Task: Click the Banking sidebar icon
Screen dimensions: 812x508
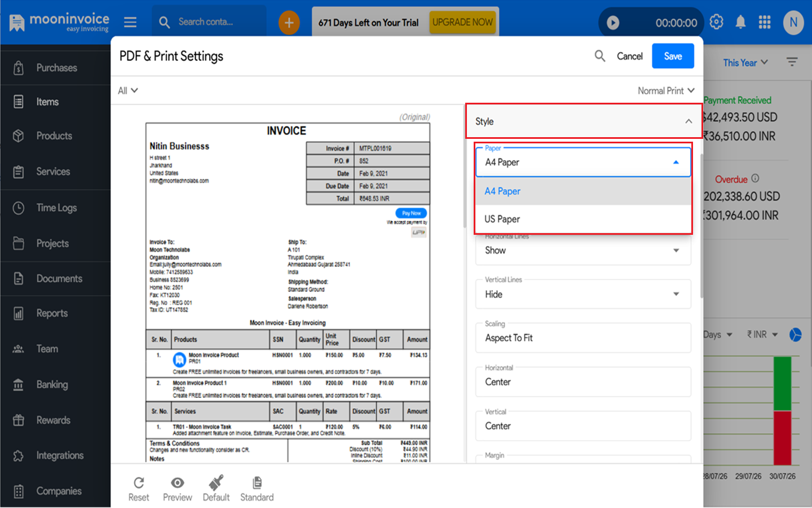Action: pyautogui.click(x=19, y=384)
